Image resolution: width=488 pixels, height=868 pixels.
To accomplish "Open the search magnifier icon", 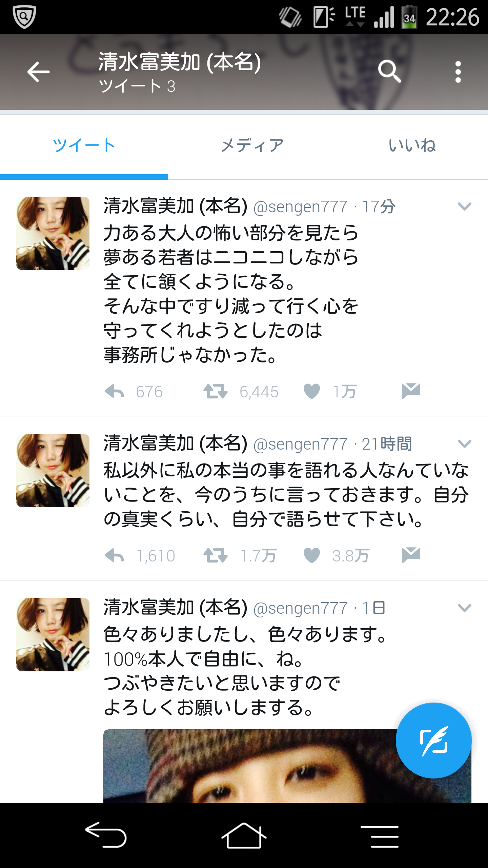I will (x=389, y=72).
